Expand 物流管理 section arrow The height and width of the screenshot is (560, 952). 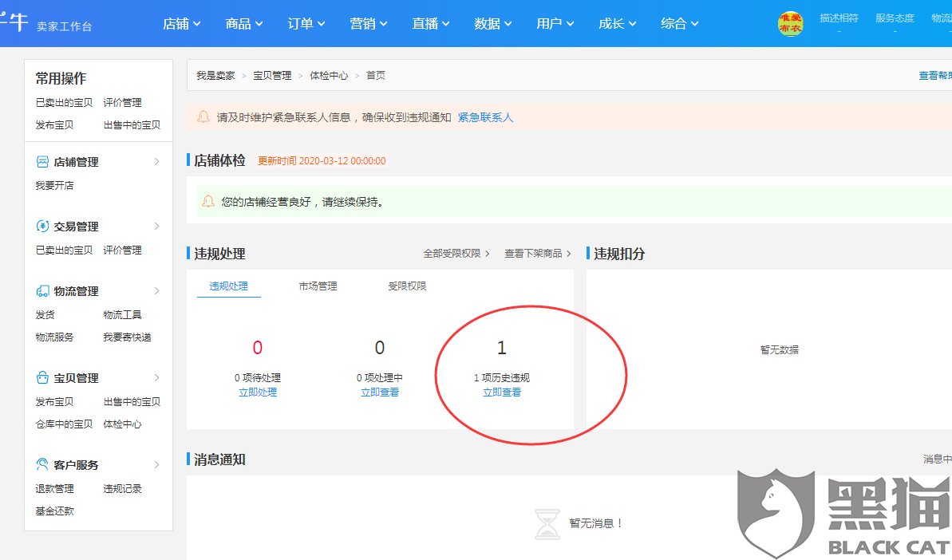(156, 291)
